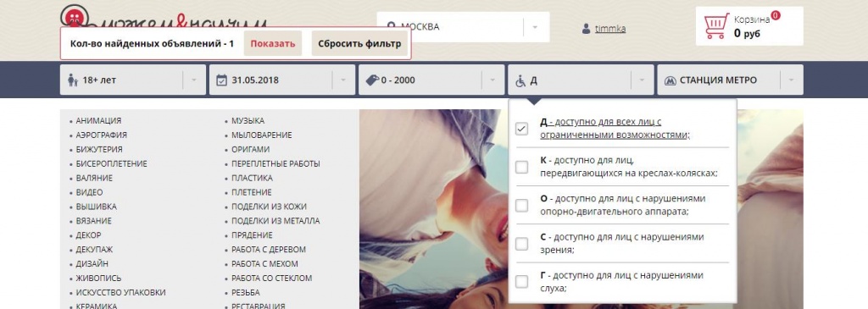Check the О musculoskeletal disorders checkbox
The width and height of the screenshot is (868, 309).
pyautogui.click(x=521, y=206)
